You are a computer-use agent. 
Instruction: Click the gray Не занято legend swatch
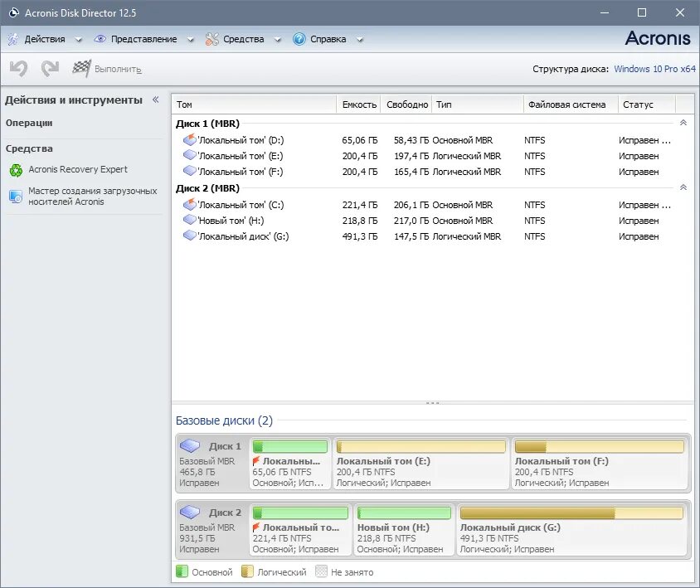tap(321, 571)
